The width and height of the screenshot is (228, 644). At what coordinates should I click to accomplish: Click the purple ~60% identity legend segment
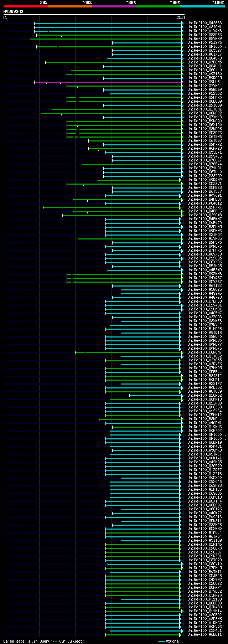click(114, 6)
